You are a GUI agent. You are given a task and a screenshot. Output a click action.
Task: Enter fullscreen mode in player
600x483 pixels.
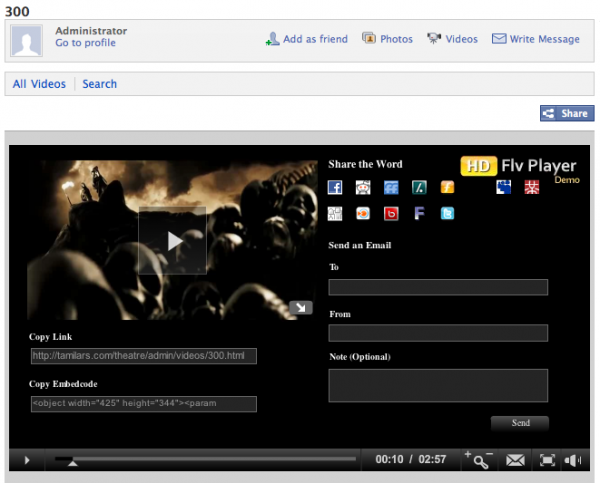click(547, 460)
